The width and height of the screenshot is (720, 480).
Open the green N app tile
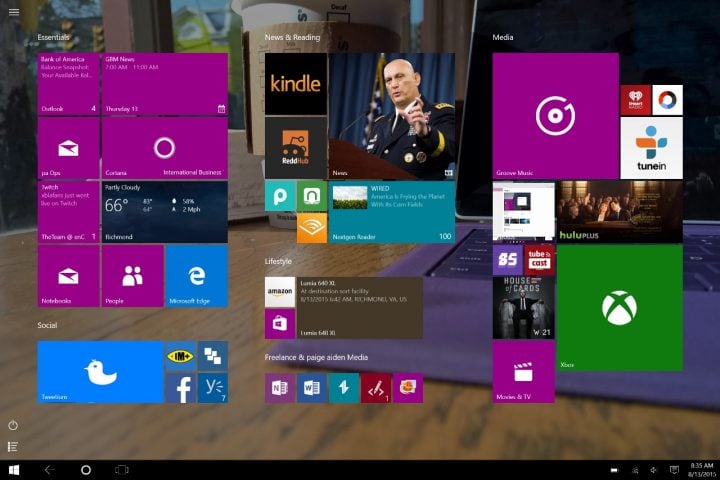[312, 196]
